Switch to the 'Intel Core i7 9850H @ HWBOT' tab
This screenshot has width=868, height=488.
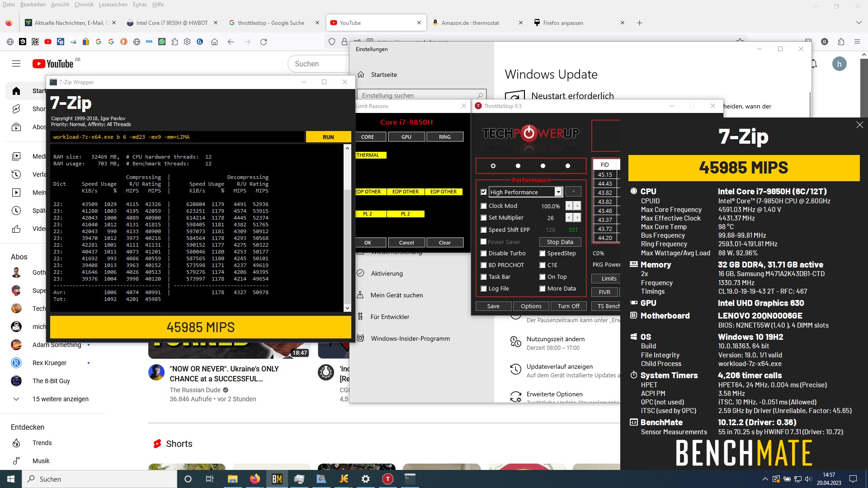172,23
